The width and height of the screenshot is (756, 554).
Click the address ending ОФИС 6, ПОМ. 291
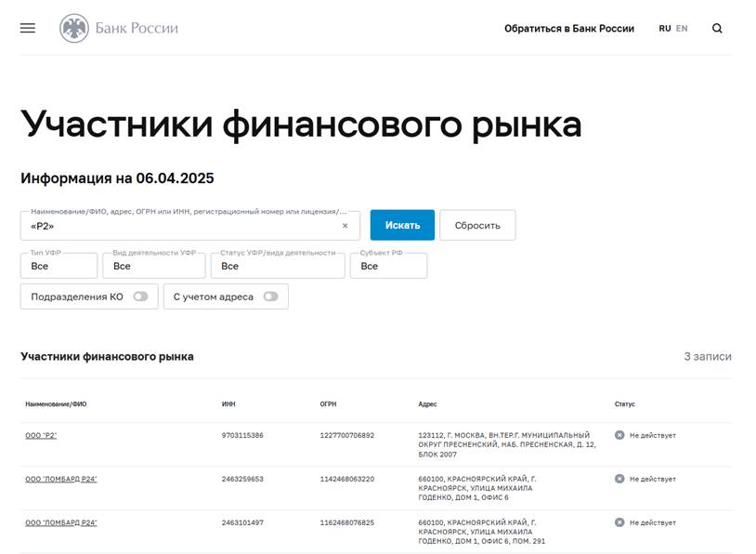pos(482,532)
